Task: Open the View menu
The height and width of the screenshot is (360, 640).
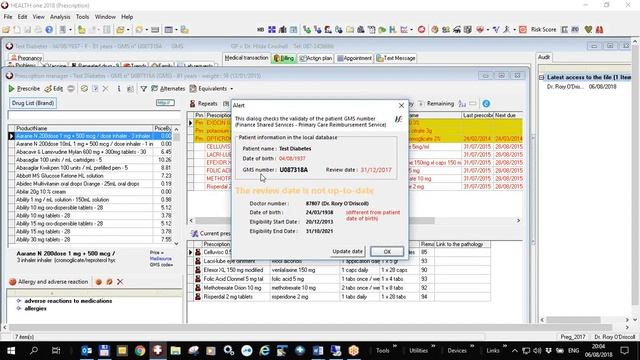Action: (38, 17)
